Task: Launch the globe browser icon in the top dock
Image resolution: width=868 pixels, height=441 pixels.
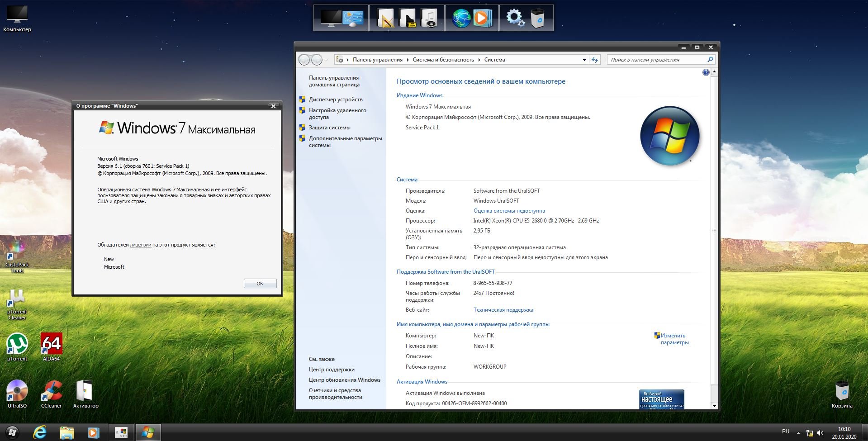Action: [461, 18]
